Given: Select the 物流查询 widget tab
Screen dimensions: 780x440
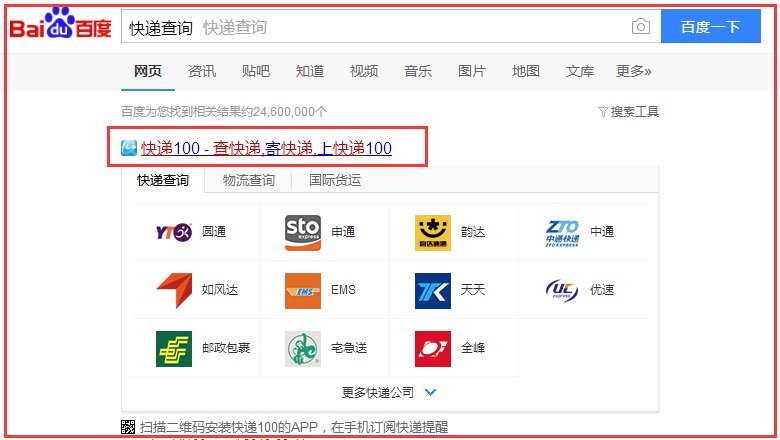Looking at the screenshot, I should (x=249, y=180).
